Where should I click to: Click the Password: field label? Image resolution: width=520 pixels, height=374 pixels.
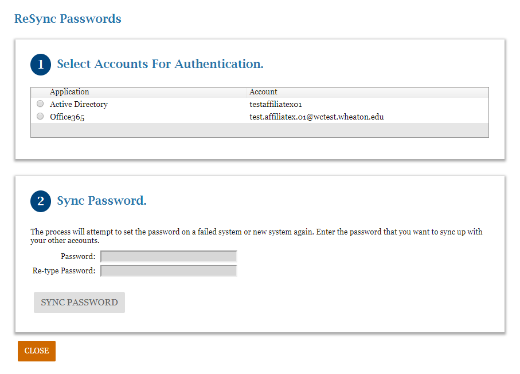tap(78, 256)
